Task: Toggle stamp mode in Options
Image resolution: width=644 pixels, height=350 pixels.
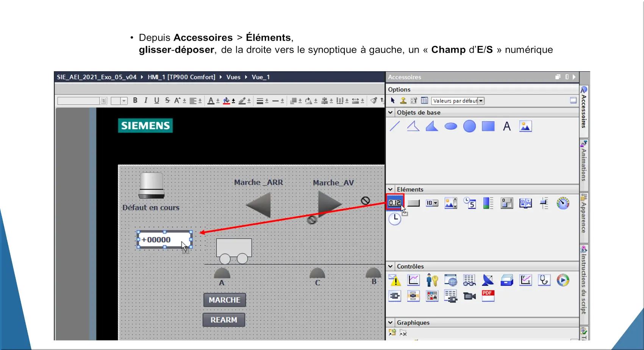Action: pos(403,100)
